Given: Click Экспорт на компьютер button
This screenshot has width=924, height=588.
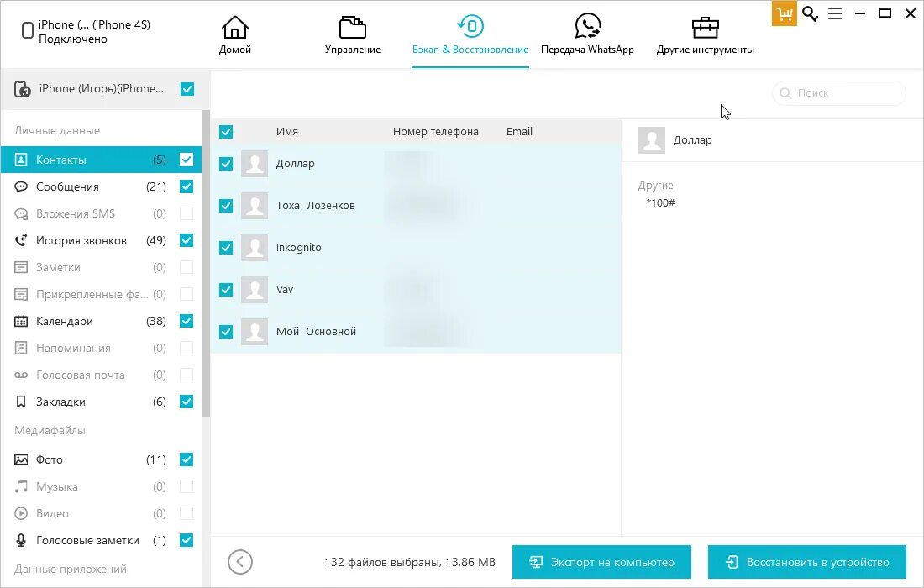Looking at the screenshot, I should [x=601, y=562].
